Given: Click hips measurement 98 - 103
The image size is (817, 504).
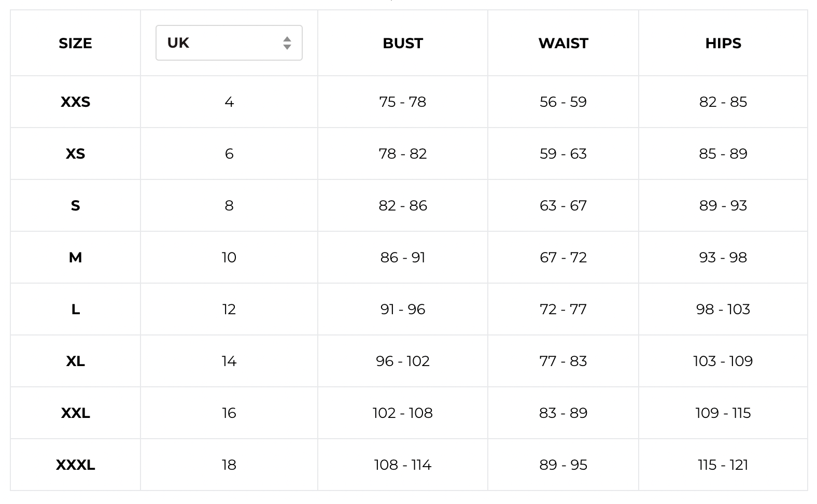Looking at the screenshot, I should 723,310.
